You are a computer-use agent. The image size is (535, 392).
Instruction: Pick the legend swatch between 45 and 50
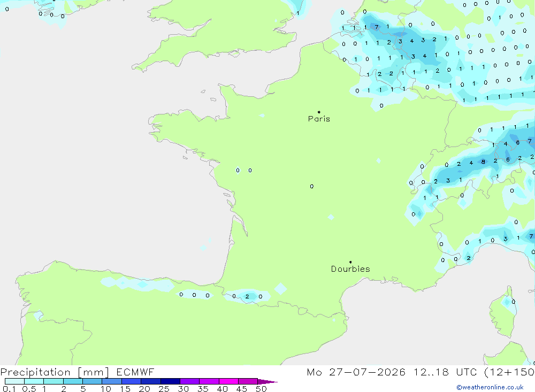point(248,381)
